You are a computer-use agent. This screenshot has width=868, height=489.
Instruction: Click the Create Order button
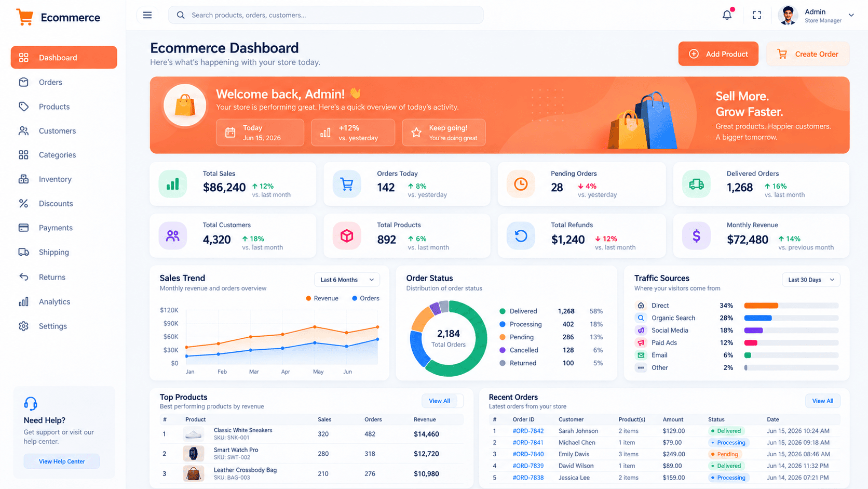click(808, 54)
